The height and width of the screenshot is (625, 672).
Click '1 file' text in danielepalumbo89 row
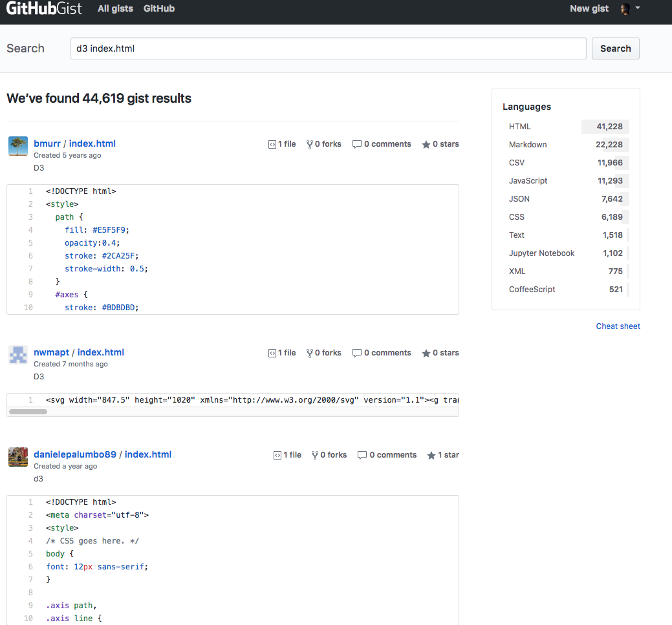(292, 454)
